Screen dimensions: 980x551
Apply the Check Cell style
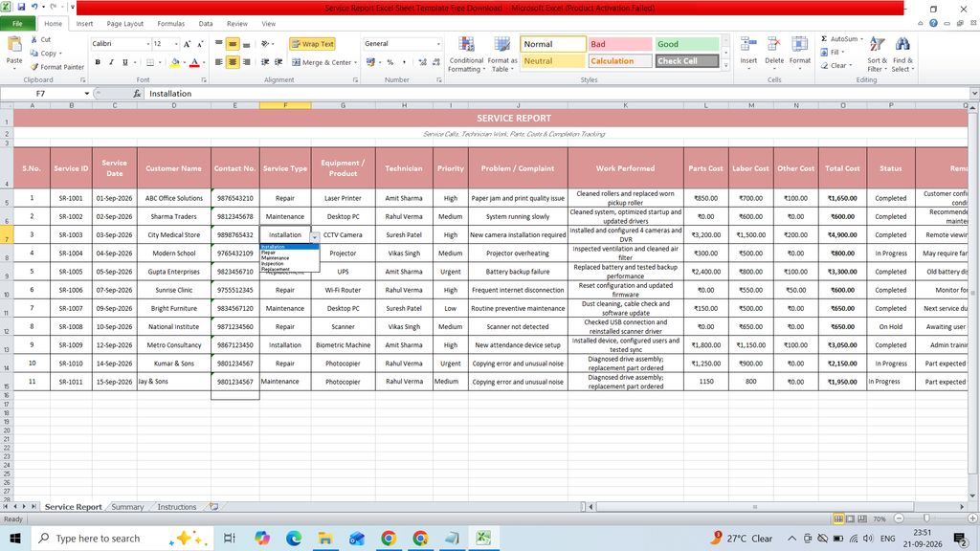[x=686, y=61]
